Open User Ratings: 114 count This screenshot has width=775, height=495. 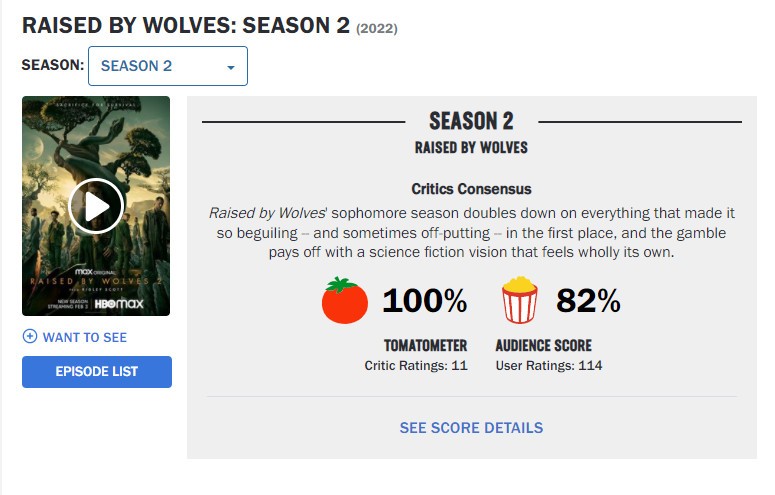click(549, 366)
